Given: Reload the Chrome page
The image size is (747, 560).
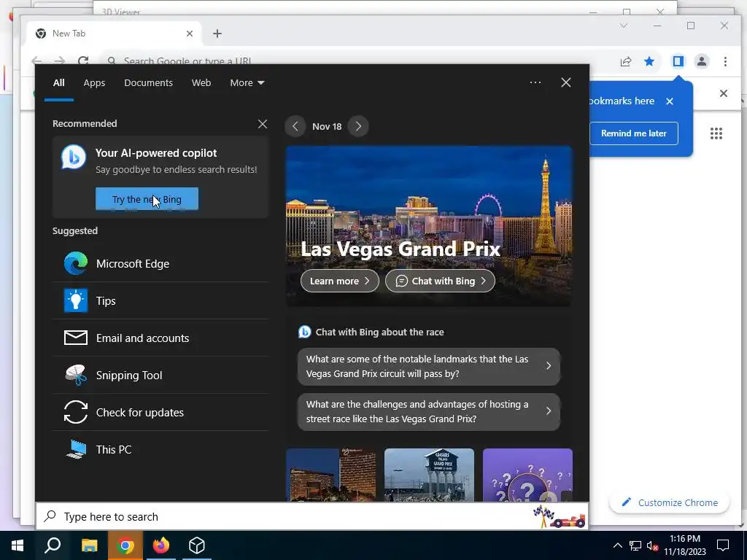Looking at the screenshot, I should click(83, 61).
